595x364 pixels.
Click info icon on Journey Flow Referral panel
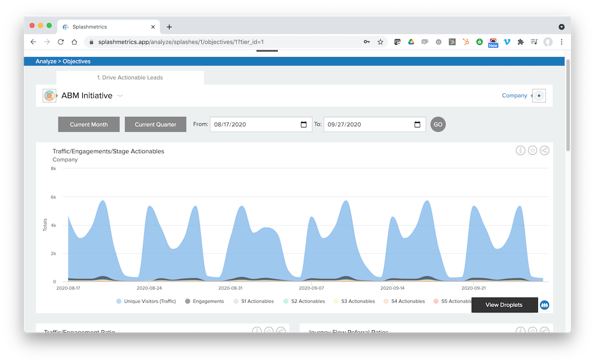point(521,331)
